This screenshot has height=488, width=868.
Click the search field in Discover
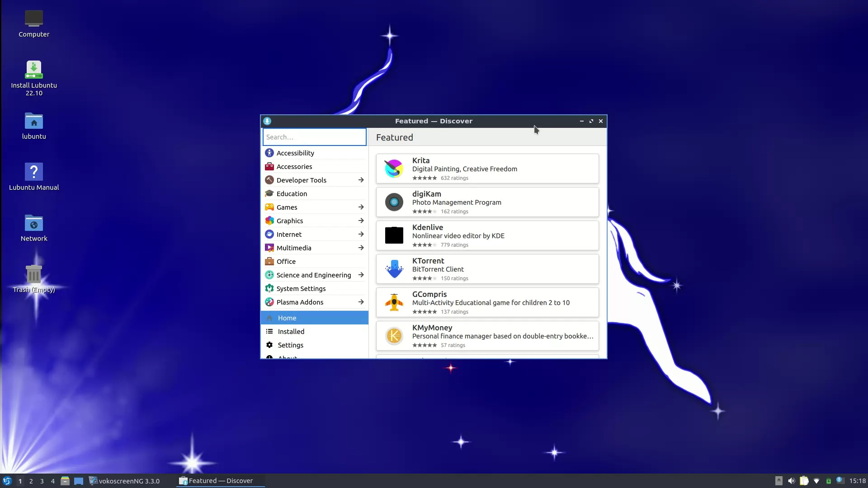[x=314, y=137]
